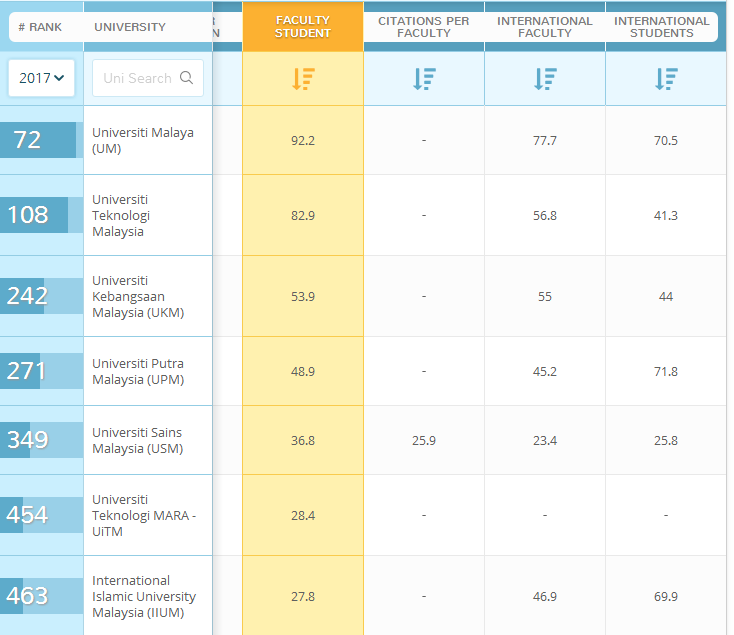The width and height of the screenshot is (734, 635).
Task: Click the 71.8 international students value
Action: click(666, 372)
